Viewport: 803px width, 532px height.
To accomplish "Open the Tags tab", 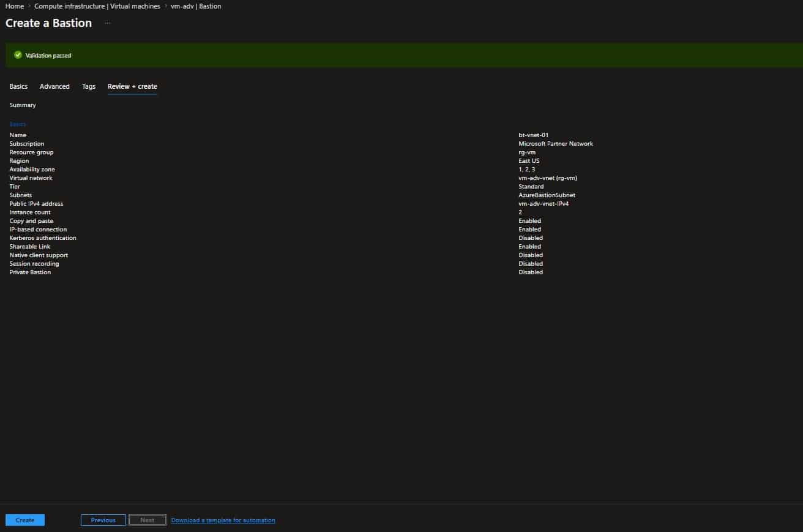I will pyautogui.click(x=89, y=86).
